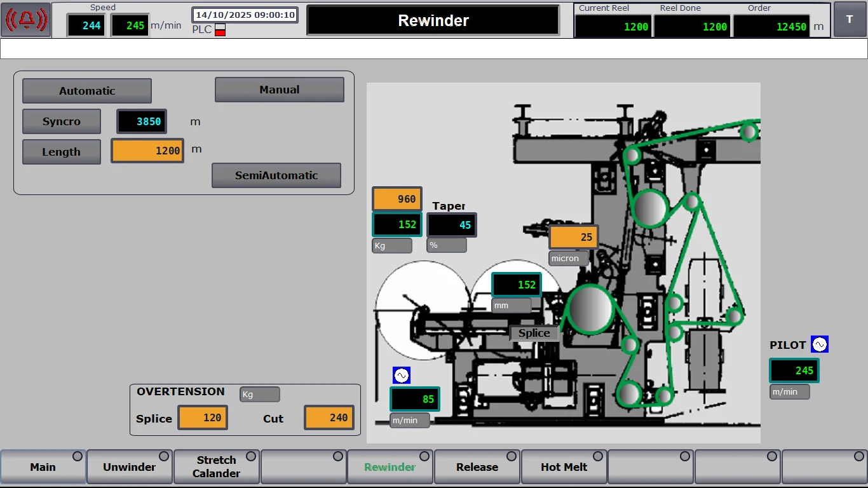Open the Hot Melt tab
Image resolution: width=868 pixels, height=488 pixels.
pyautogui.click(x=564, y=467)
